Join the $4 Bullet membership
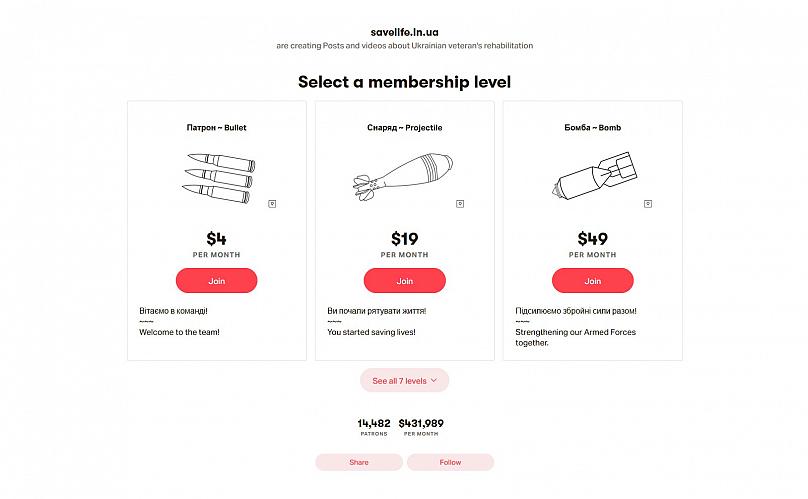This screenshot has height=499, width=808. (216, 280)
